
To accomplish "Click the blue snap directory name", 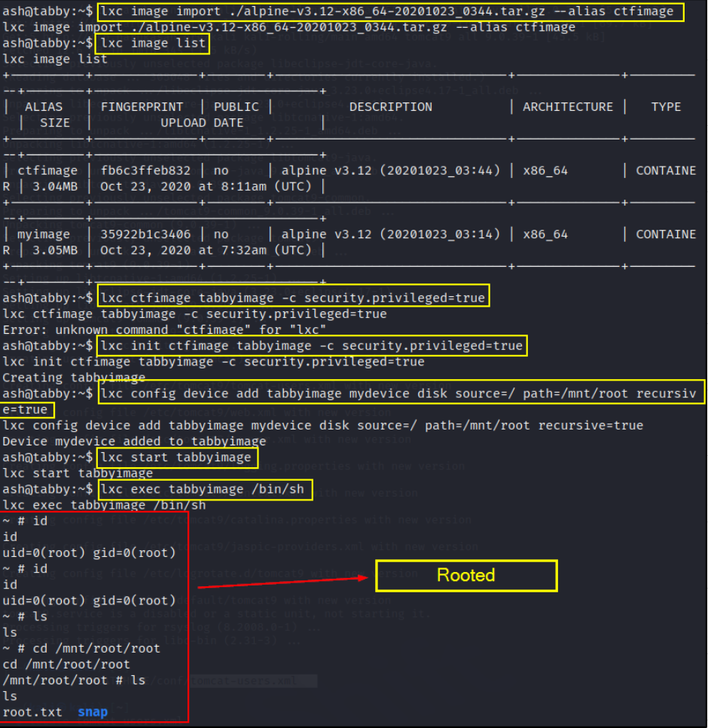I will click(x=93, y=711).
